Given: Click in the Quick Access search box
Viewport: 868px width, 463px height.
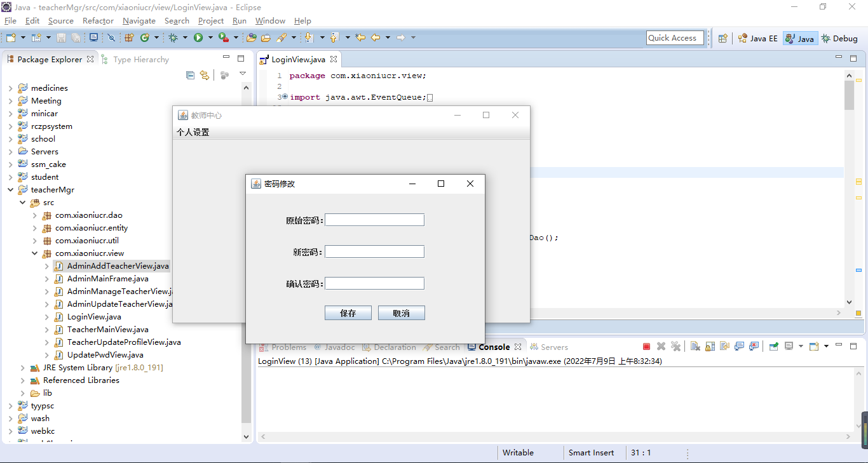Looking at the screenshot, I should pos(675,38).
